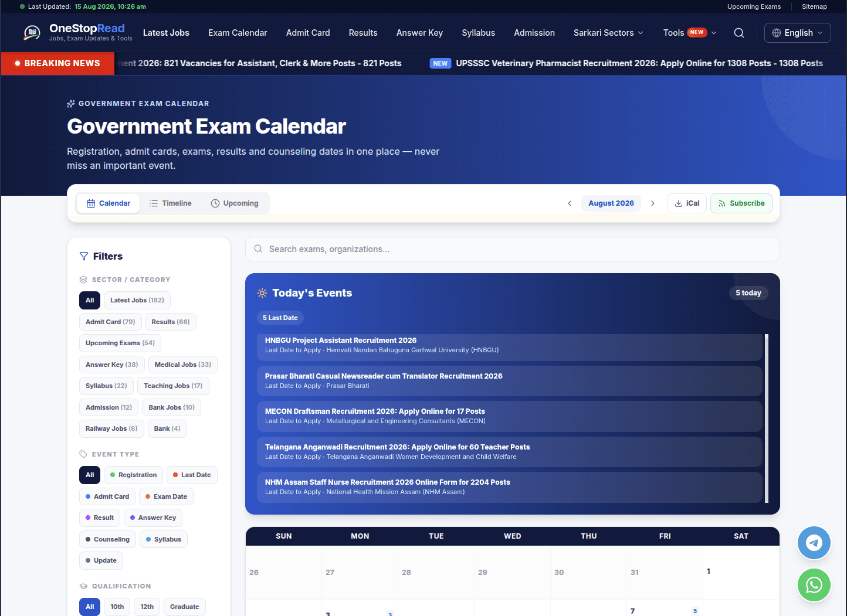Focus the search exams input field
This screenshot has width=847, height=616.
coord(513,249)
